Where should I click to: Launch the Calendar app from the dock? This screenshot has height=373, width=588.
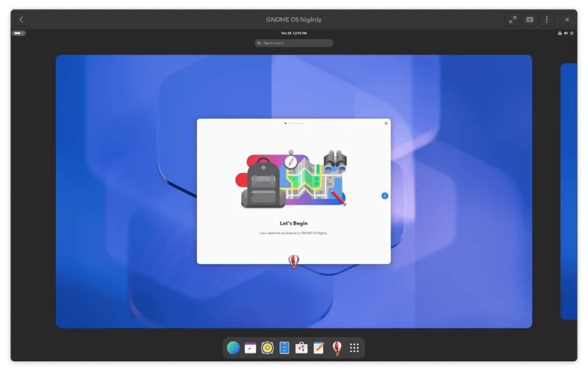(x=249, y=348)
